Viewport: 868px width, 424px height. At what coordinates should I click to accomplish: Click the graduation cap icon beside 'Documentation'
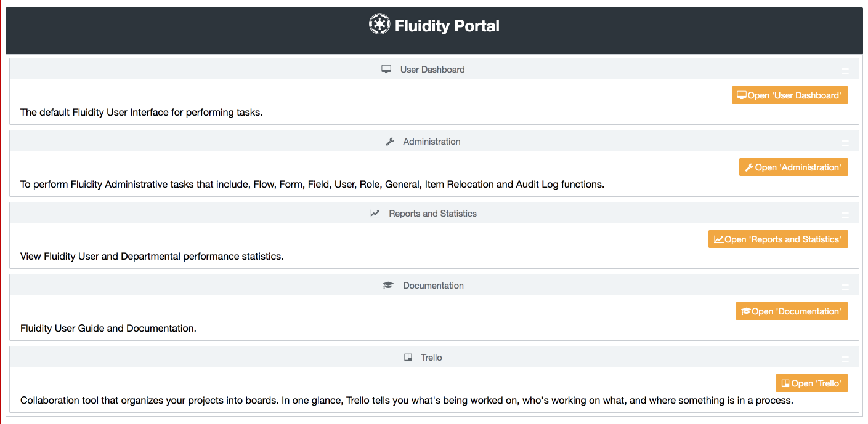point(387,285)
